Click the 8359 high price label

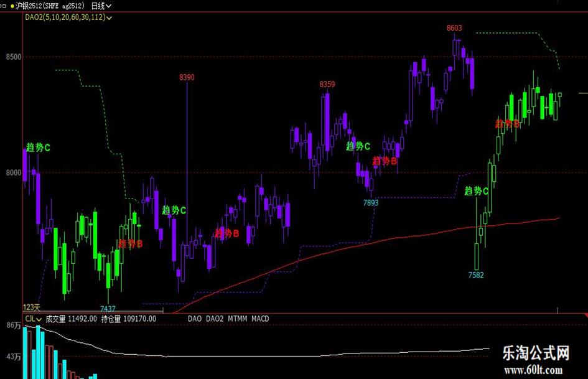coord(327,85)
